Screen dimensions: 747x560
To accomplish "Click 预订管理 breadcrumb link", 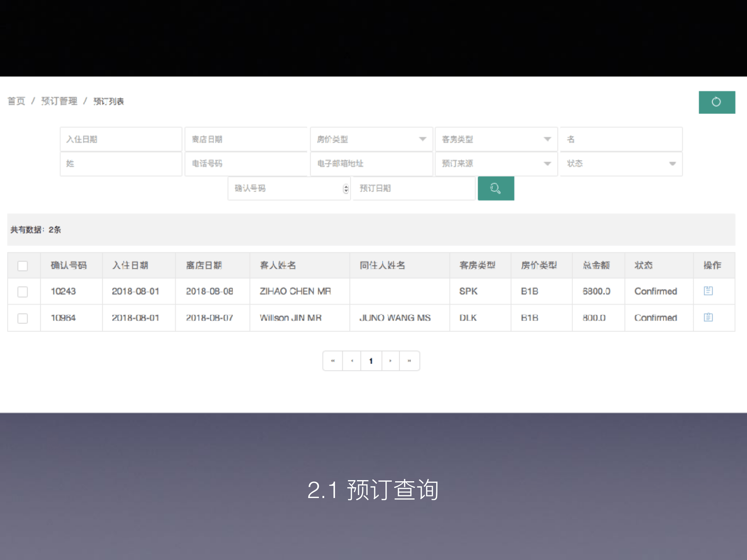I will pos(59,101).
